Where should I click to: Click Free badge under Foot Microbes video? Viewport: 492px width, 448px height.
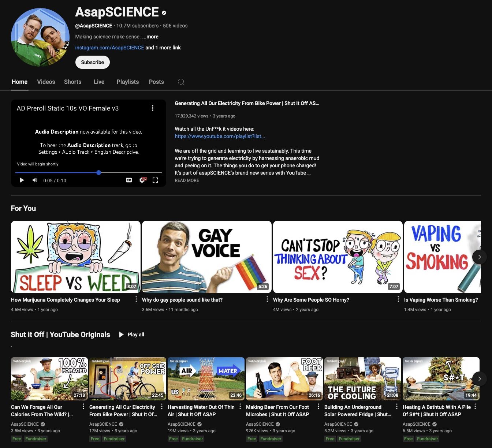click(x=252, y=439)
